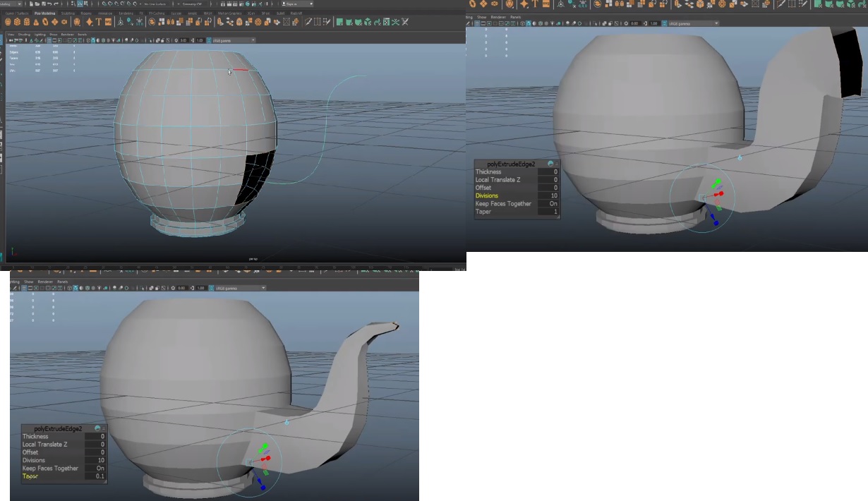Click the blue manipulator handle in Taper 0.1 view
The height and width of the screenshot is (501, 868).
(263, 487)
